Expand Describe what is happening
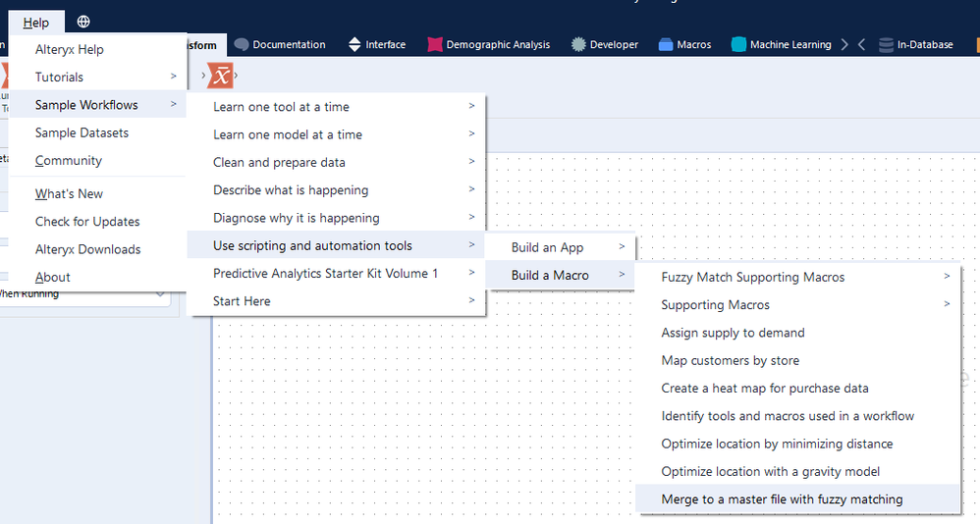Viewport: 980px width, 524px height. (x=336, y=189)
